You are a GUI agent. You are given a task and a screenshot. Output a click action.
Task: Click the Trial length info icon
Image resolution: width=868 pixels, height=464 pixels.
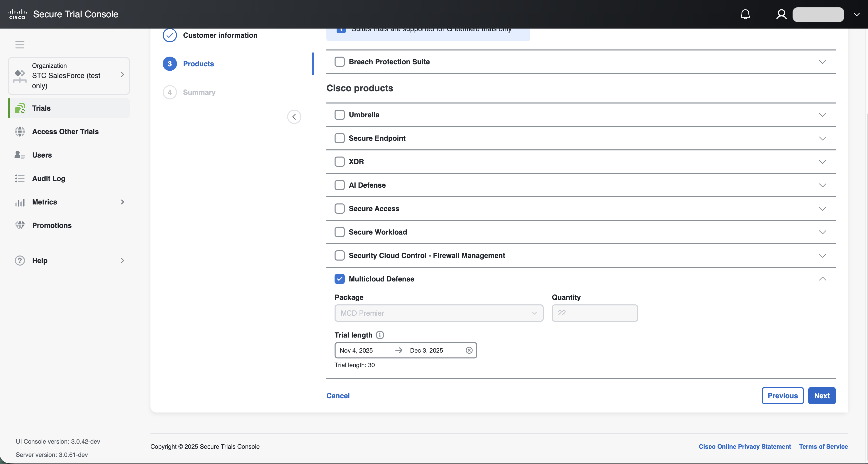380,335
